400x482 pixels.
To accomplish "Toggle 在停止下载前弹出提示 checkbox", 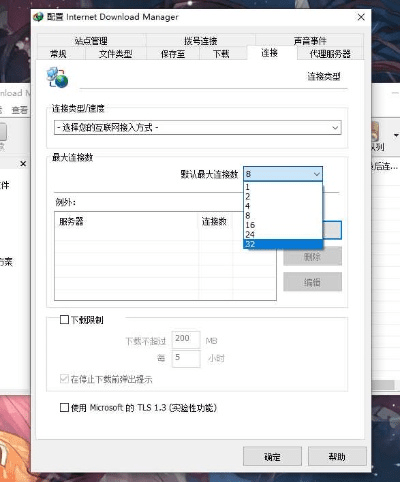I will pos(64,379).
